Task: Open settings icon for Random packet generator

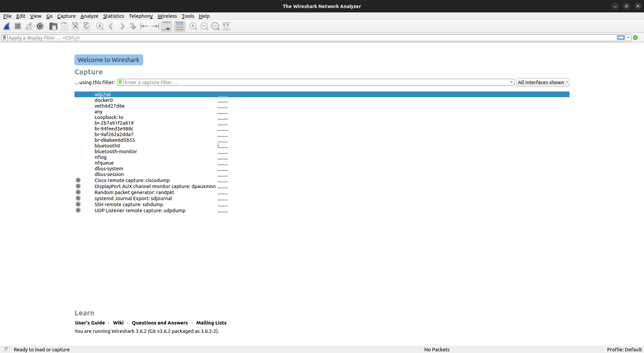Action: [x=78, y=192]
